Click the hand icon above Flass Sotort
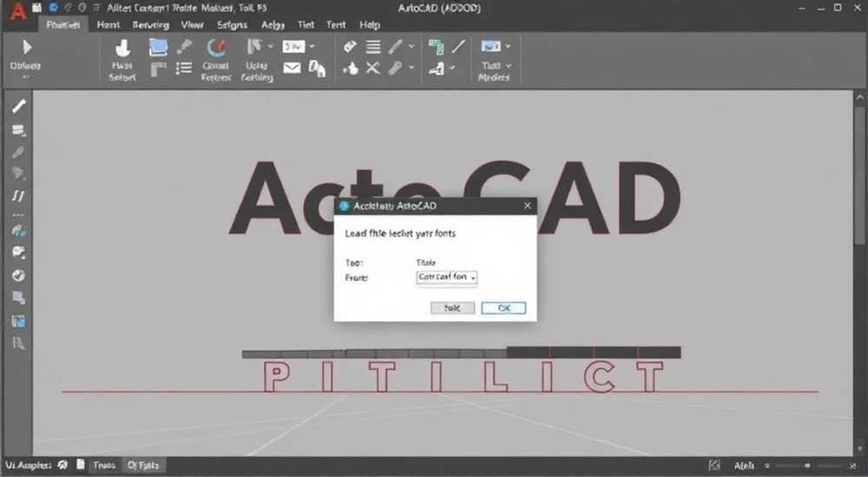The width and height of the screenshot is (868, 477). (x=122, y=49)
